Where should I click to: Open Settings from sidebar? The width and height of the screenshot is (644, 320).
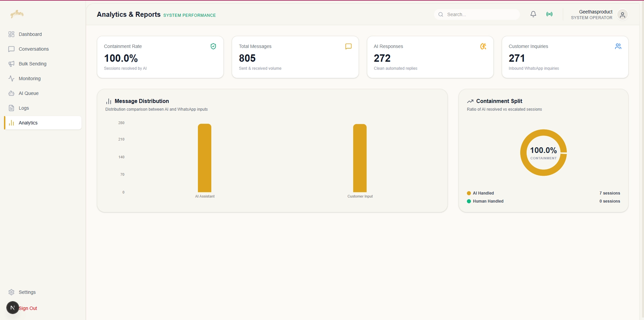(x=43, y=292)
